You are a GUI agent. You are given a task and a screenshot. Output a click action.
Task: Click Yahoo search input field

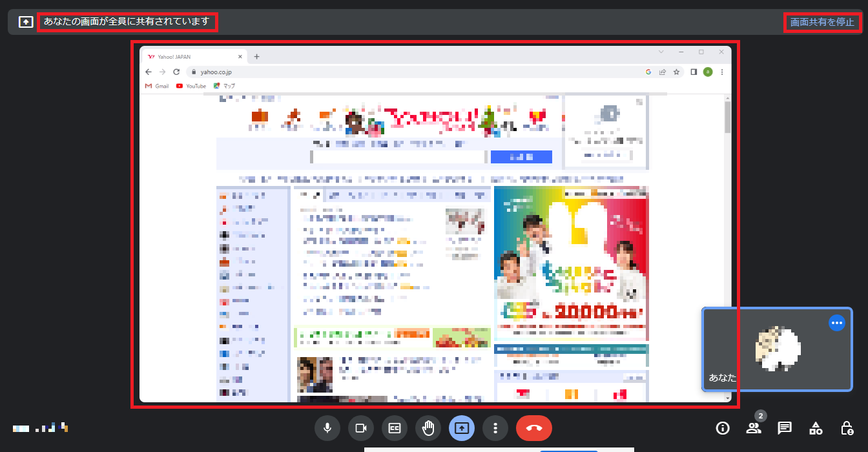click(398, 157)
